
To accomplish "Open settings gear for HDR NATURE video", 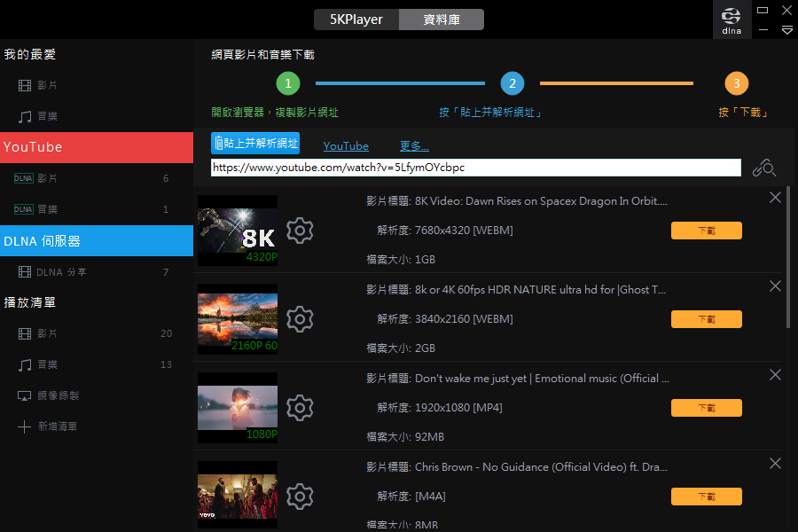I will pyautogui.click(x=301, y=318).
